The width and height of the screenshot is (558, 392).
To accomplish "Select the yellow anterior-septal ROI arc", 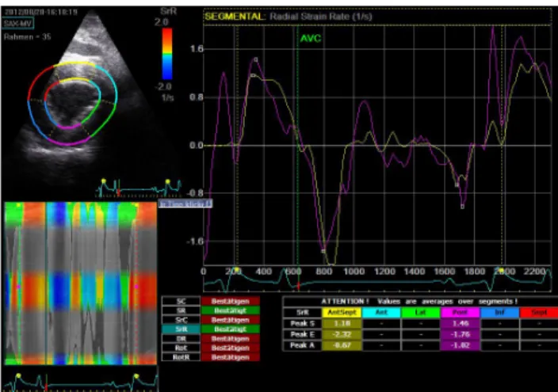I will coord(75,64).
